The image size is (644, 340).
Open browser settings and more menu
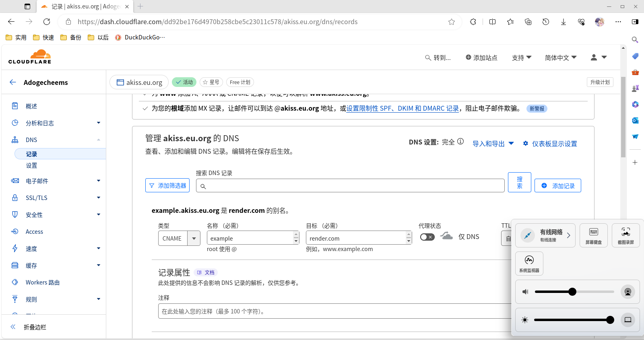(x=618, y=22)
